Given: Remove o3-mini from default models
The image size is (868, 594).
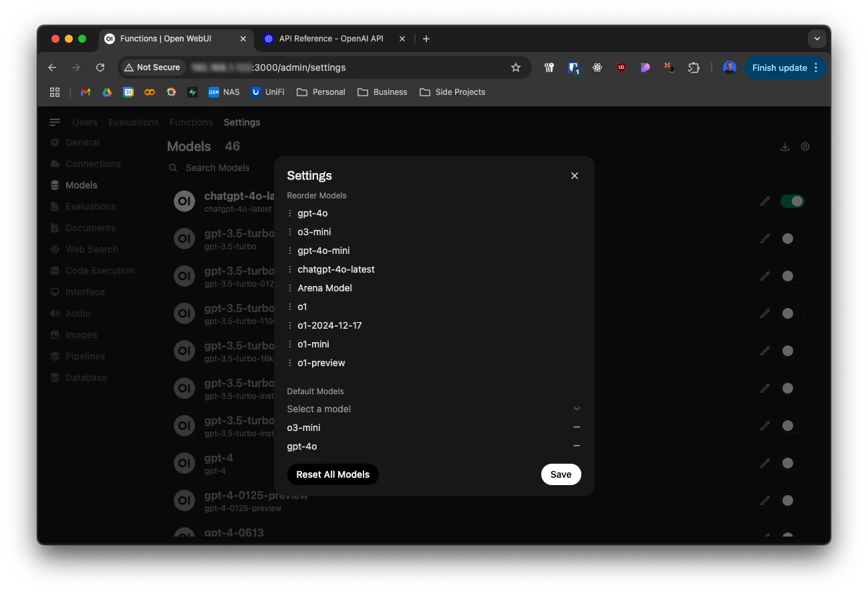Looking at the screenshot, I should pos(577,427).
